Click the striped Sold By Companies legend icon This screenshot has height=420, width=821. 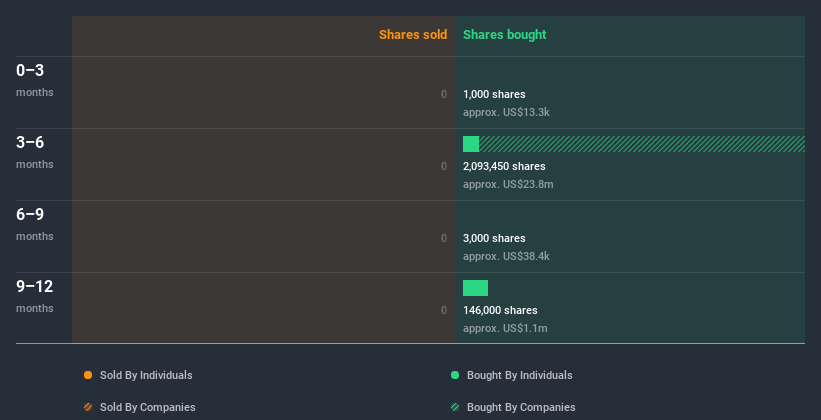pos(88,407)
